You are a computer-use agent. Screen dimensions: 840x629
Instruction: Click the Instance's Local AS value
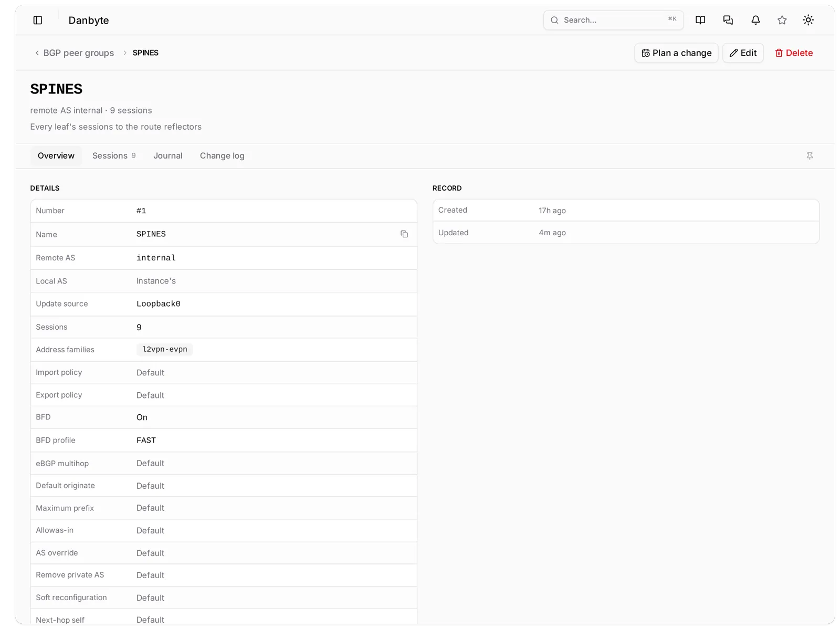click(x=156, y=281)
